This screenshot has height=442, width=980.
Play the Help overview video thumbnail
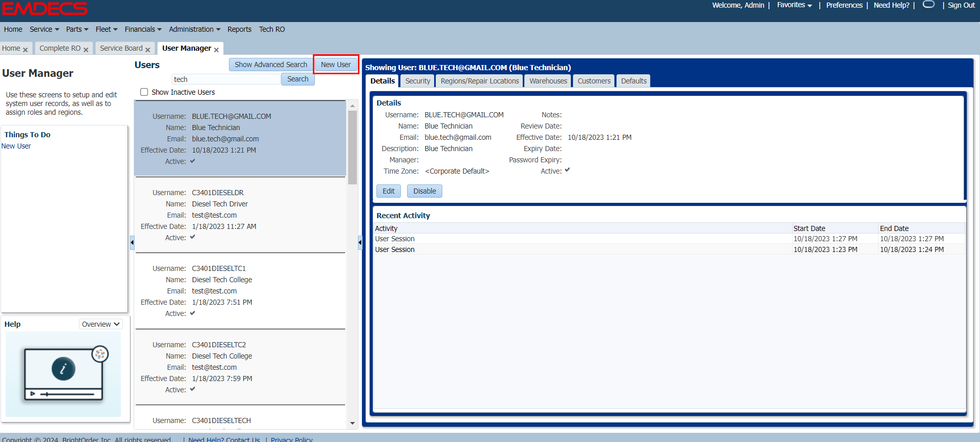pyautogui.click(x=63, y=374)
